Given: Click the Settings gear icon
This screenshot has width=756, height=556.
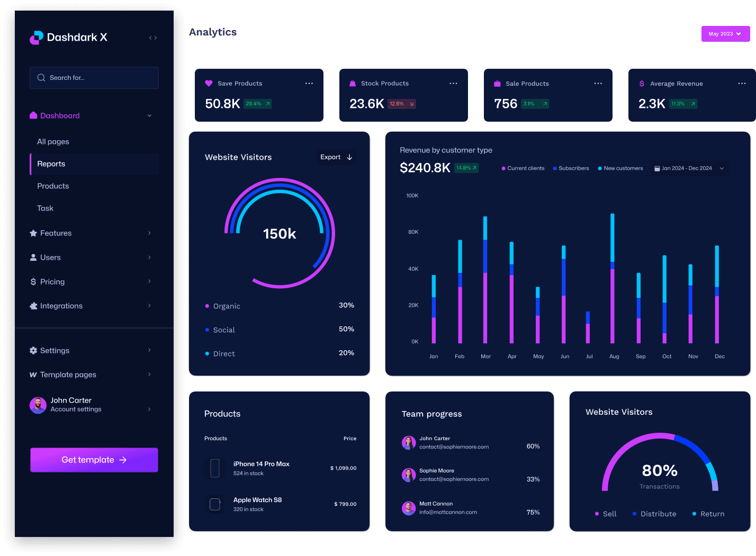Looking at the screenshot, I should [x=33, y=350].
